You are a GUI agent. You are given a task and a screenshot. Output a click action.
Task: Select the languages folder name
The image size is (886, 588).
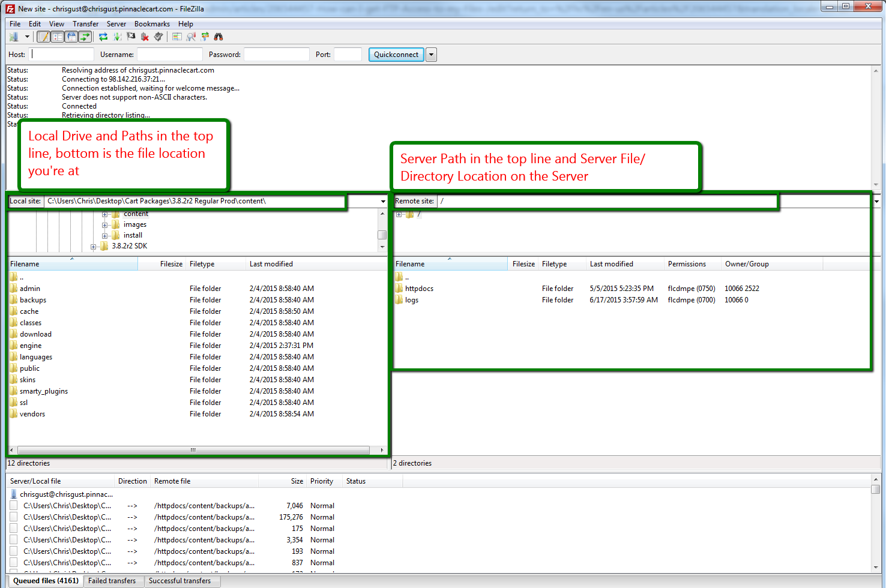pos(36,357)
